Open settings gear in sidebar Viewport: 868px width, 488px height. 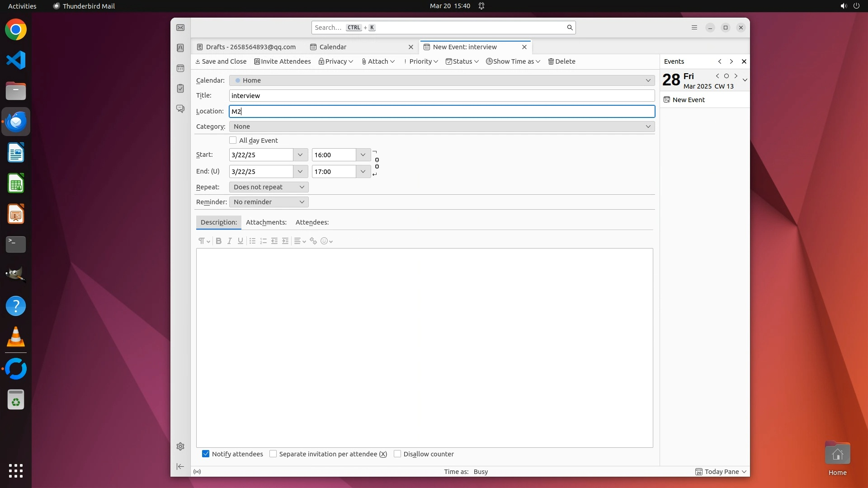click(x=180, y=446)
